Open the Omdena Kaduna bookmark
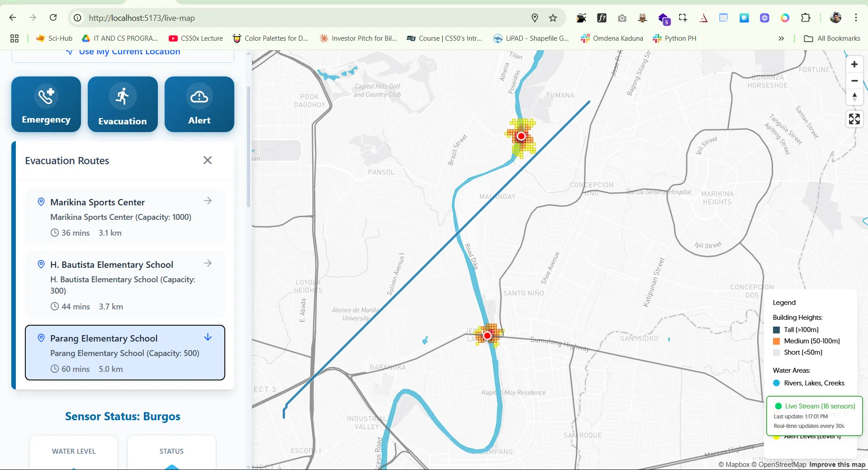 [612, 38]
